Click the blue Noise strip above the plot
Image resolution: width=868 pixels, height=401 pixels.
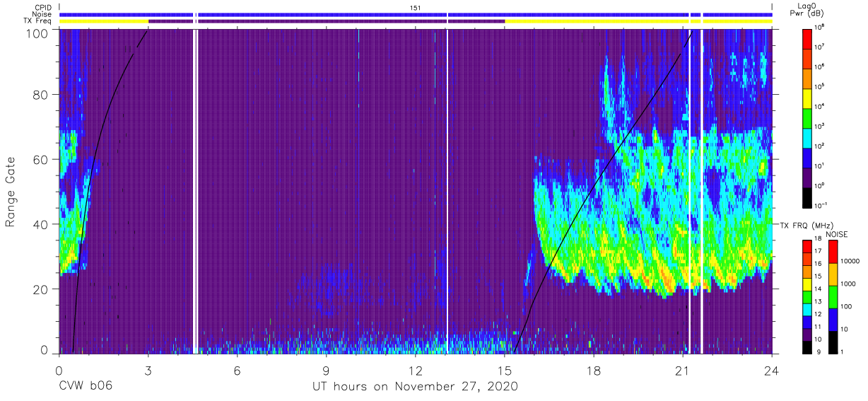point(415,14)
